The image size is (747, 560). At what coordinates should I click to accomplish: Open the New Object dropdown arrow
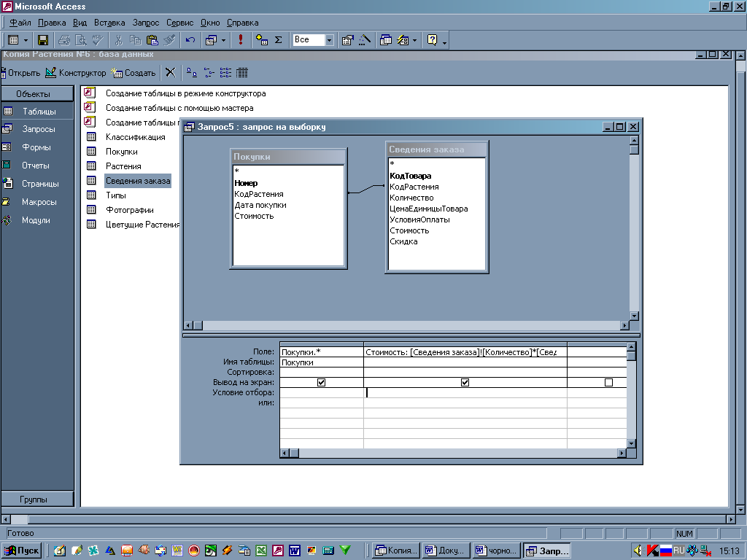[414, 40]
